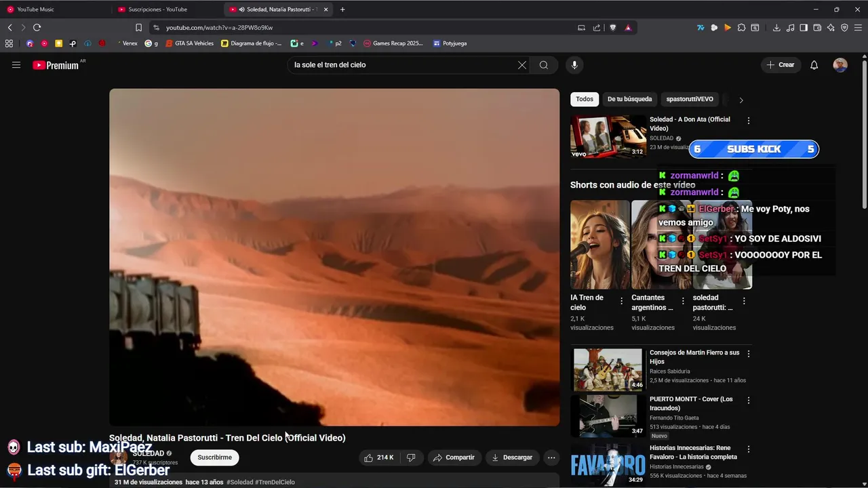Open options for Cantantes argentinos short
Screen dimensions: 868x488
coord(683,301)
